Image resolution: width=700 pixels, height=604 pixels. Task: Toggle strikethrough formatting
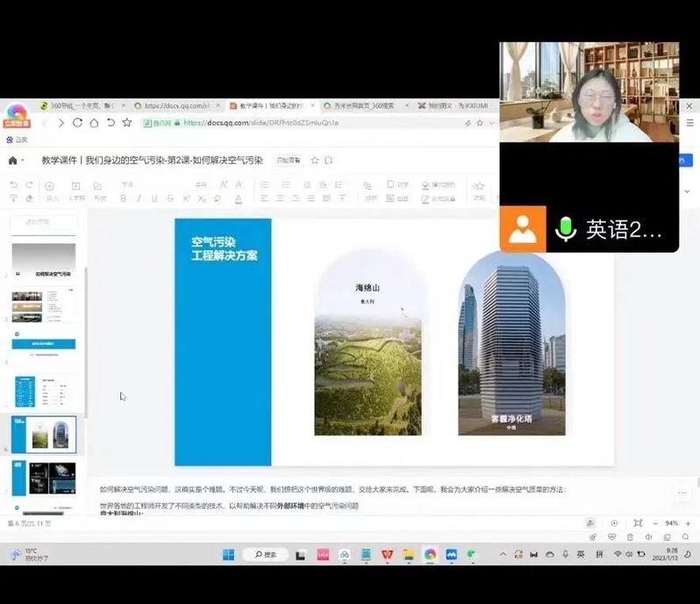click(170, 198)
